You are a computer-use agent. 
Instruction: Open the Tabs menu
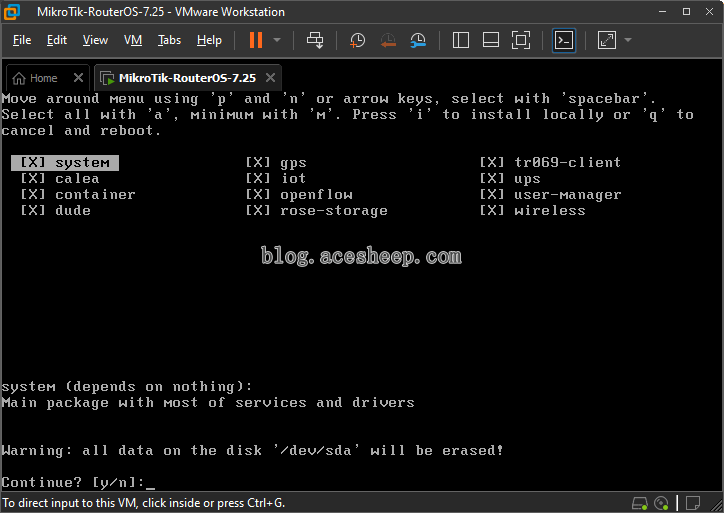click(169, 40)
